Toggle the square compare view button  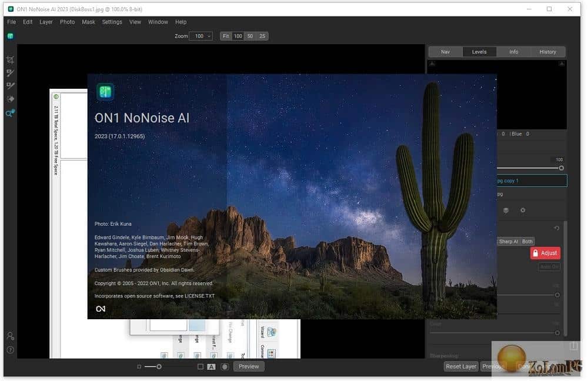coord(201,367)
